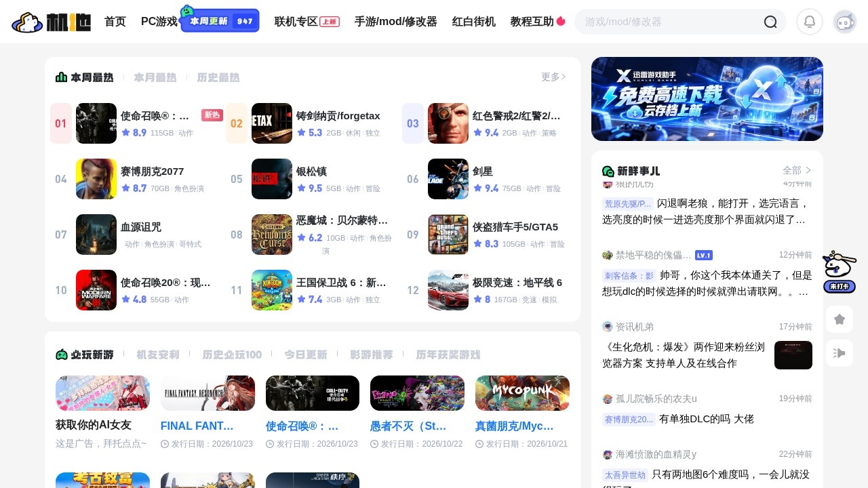Open the 迅雷游戏助手 download banner
Screen dimensions: 868x488
click(707, 99)
